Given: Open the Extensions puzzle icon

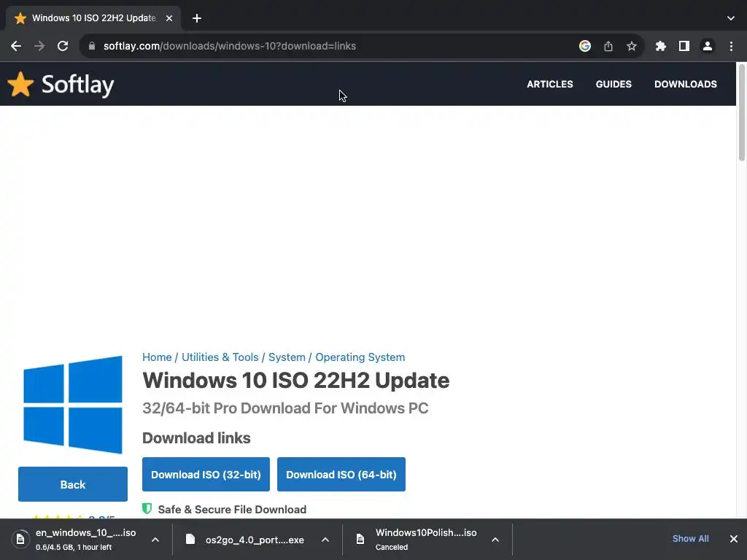Looking at the screenshot, I should [661, 46].
